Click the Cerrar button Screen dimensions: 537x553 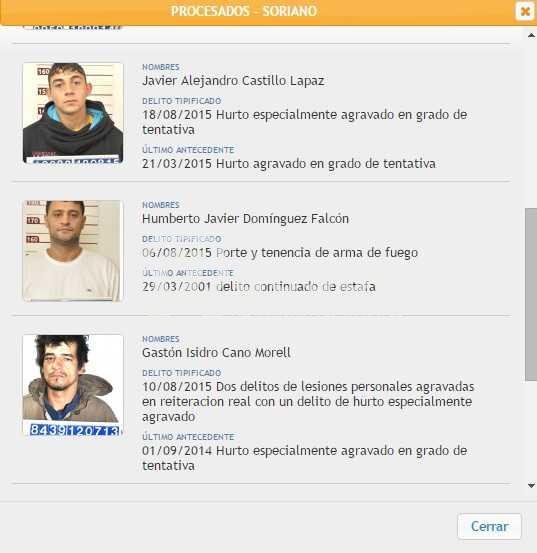[x=489, y=526]
